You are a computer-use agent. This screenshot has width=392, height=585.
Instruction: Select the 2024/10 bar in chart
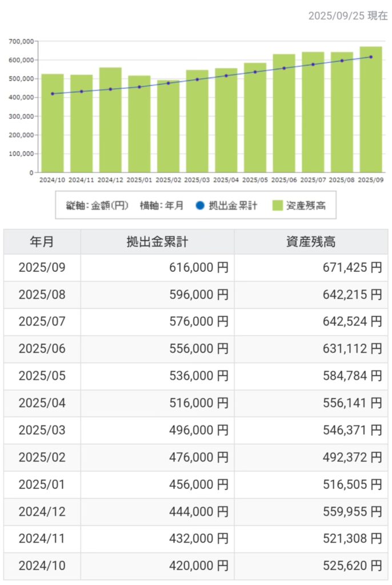[x=53, y=126]
